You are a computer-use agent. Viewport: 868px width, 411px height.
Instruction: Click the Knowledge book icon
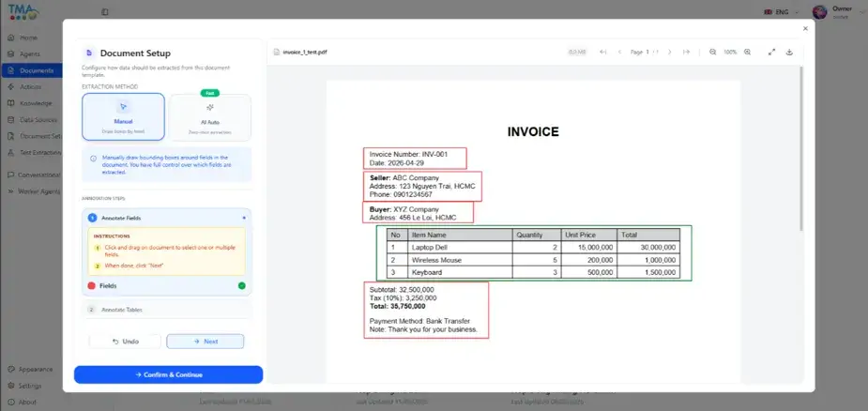click(x=10, y=103)
